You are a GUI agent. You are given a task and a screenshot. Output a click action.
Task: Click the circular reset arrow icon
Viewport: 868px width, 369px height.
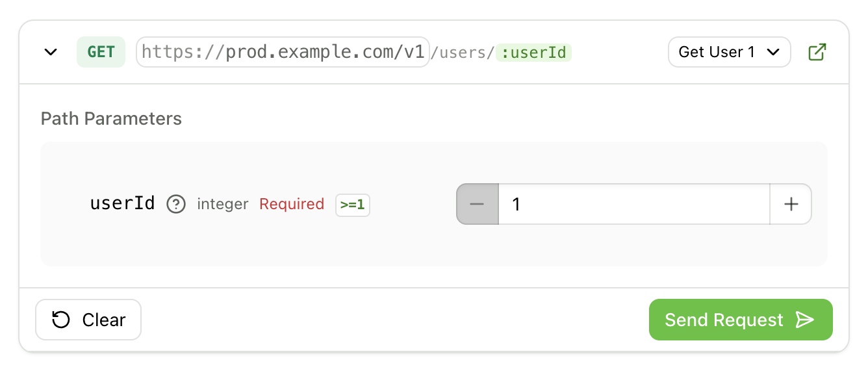click(x=61, y=320)
